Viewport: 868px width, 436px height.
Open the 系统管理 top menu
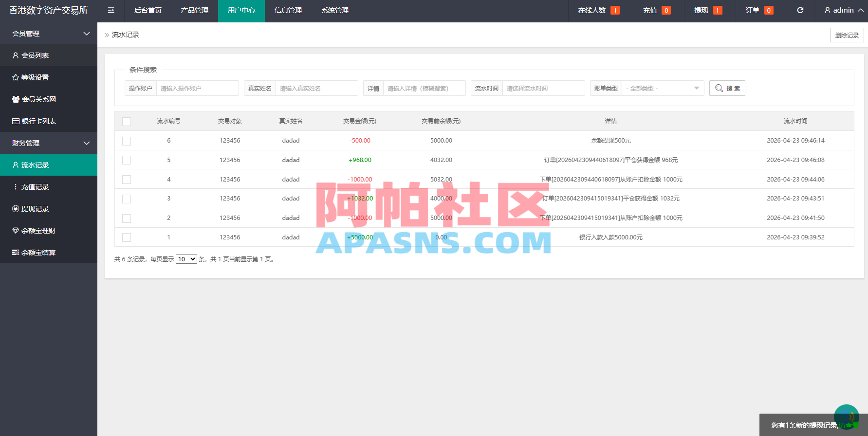pyautogui.click(x=335, y=10)
